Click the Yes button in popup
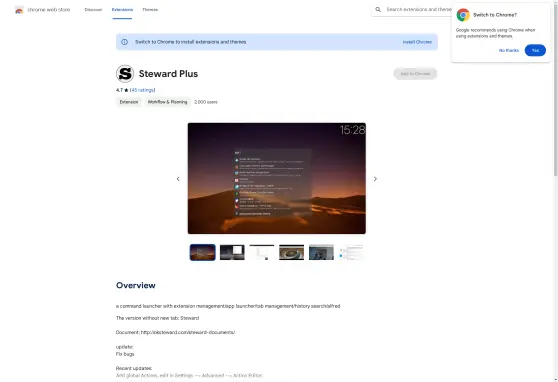The height and width of the screenshot is (382, 558). 535,50
